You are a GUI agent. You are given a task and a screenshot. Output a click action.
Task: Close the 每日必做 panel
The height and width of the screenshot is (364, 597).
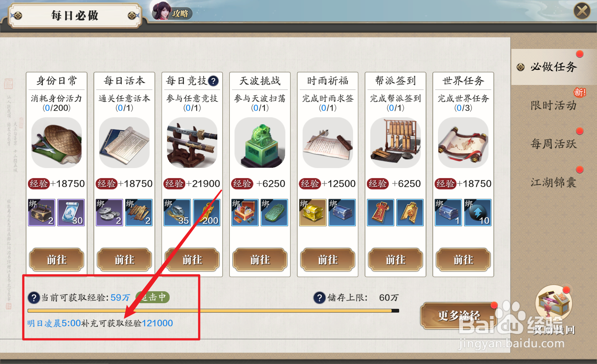[x=582, y=11]
